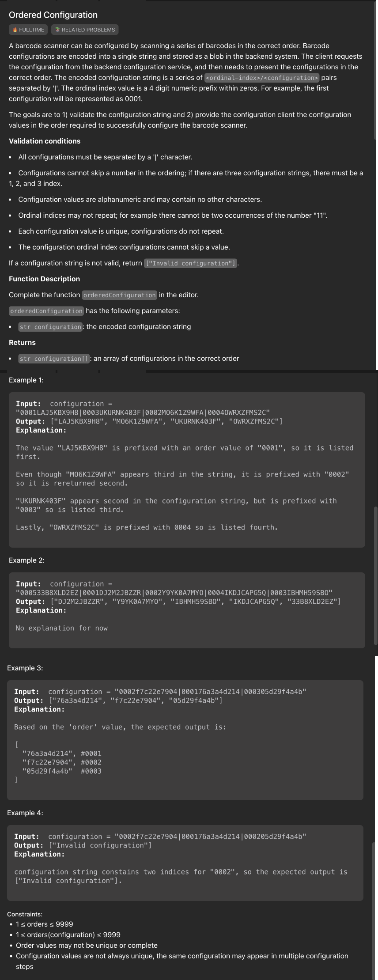378x980 pixels.
Task: Click the fire icon on FULLTIME tag
Action: (x=15, y=30)
